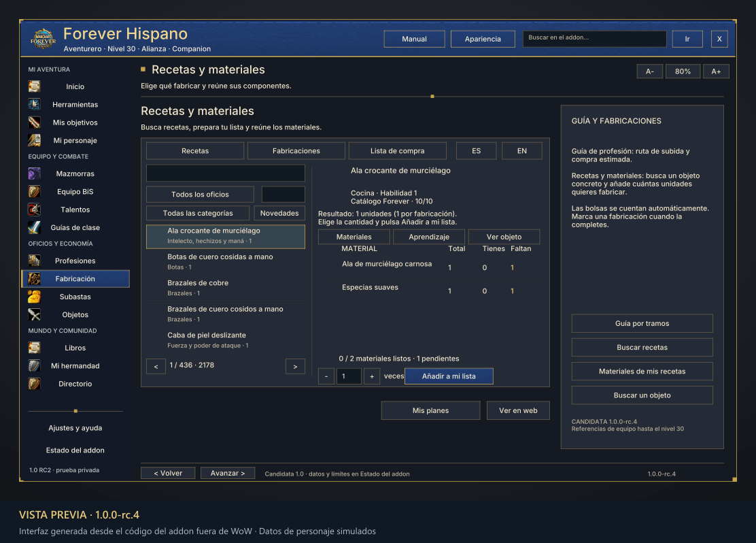The image size is (756, 543).
Task: Decrease text size with A-
Action: click(649, 71)
